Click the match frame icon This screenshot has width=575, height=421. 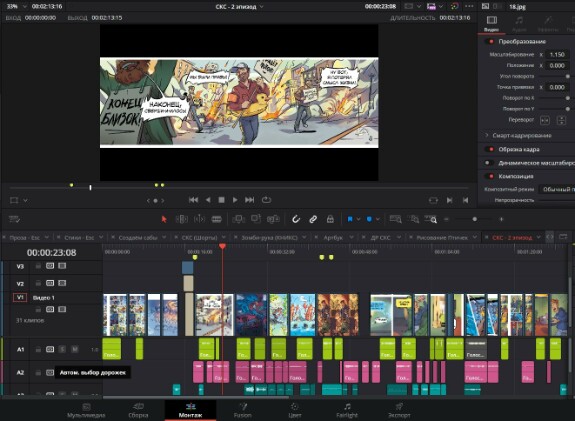433,200
